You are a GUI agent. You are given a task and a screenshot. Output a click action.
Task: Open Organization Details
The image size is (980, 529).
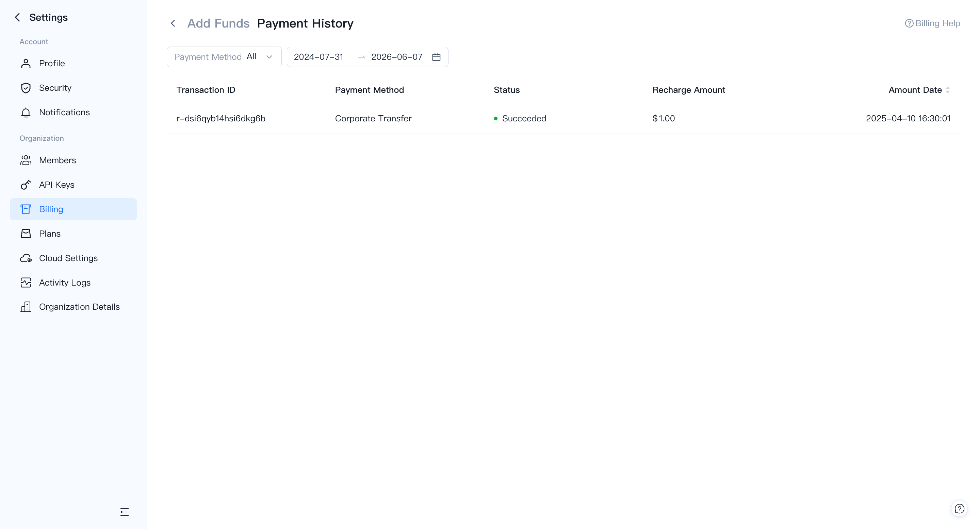click(73, 307)
